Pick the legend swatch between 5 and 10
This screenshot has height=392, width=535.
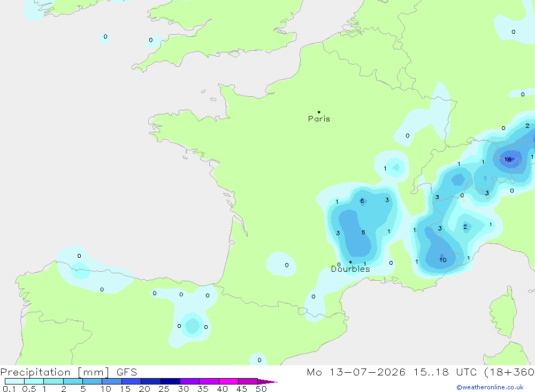(93, 381)
